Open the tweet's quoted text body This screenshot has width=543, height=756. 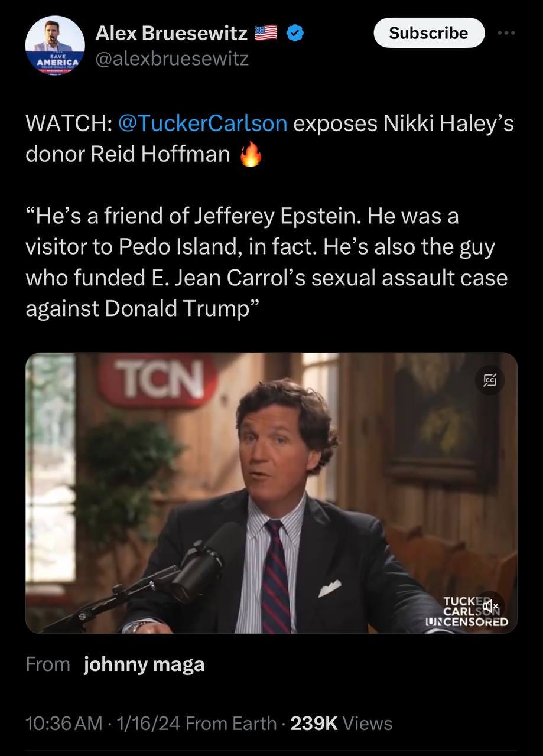(x=266, y=263)
